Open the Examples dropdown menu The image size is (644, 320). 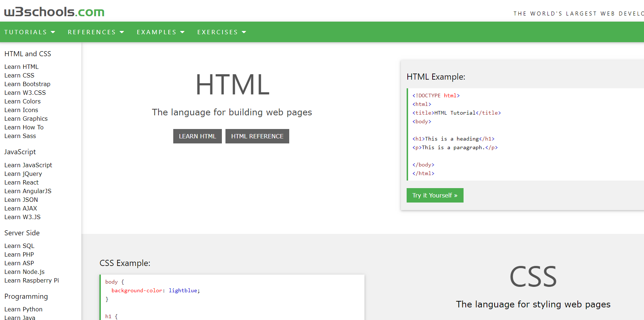tap(161, 32)
